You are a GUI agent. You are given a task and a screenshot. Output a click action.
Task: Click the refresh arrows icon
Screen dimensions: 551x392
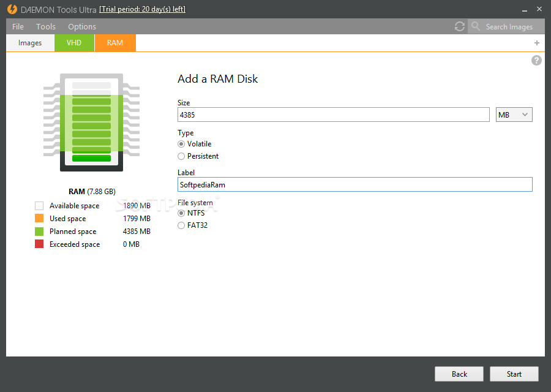[x=460, y=26]
